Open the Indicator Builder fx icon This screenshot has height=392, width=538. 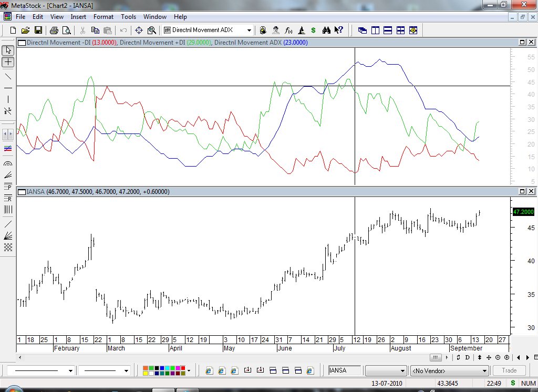pyautogui.click(x=288, y=30)
